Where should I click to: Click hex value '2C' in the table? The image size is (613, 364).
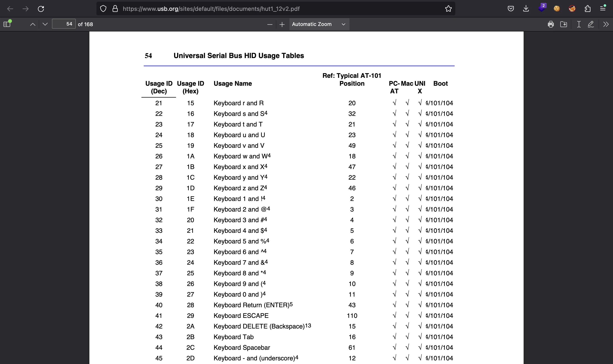tap(190, 348)
